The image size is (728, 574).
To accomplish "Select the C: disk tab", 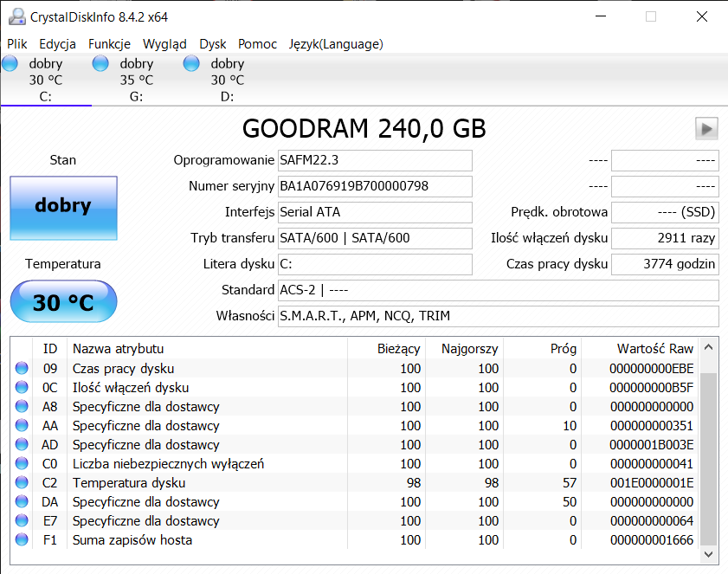I will 46,80.
